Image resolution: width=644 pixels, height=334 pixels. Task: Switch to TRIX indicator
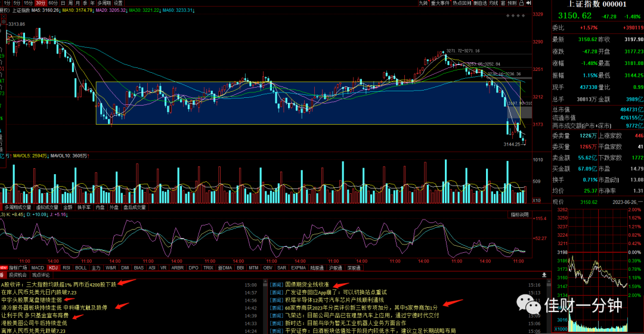point(208,268)
